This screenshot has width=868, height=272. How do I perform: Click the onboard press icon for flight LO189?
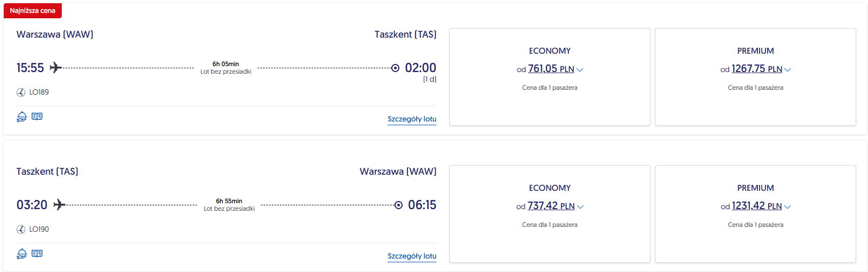pos(37,116)
